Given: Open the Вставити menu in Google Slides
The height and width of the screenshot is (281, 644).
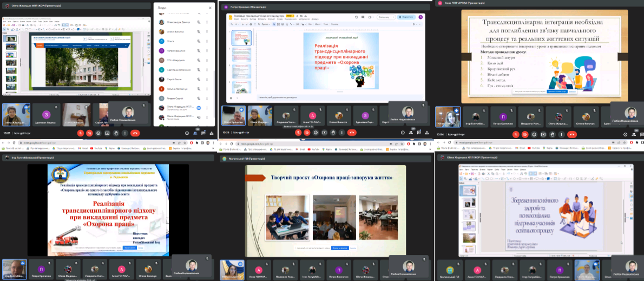Looking at the screenshot, I should pos(262,19).
